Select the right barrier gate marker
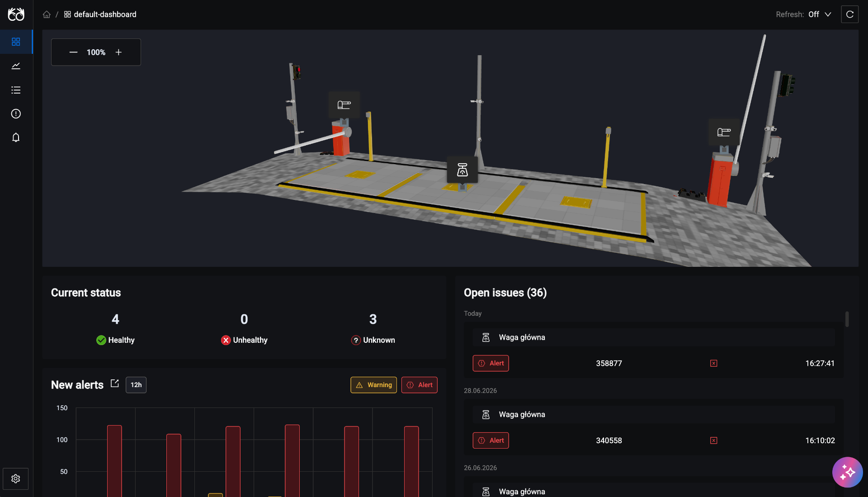 (724, 132)
